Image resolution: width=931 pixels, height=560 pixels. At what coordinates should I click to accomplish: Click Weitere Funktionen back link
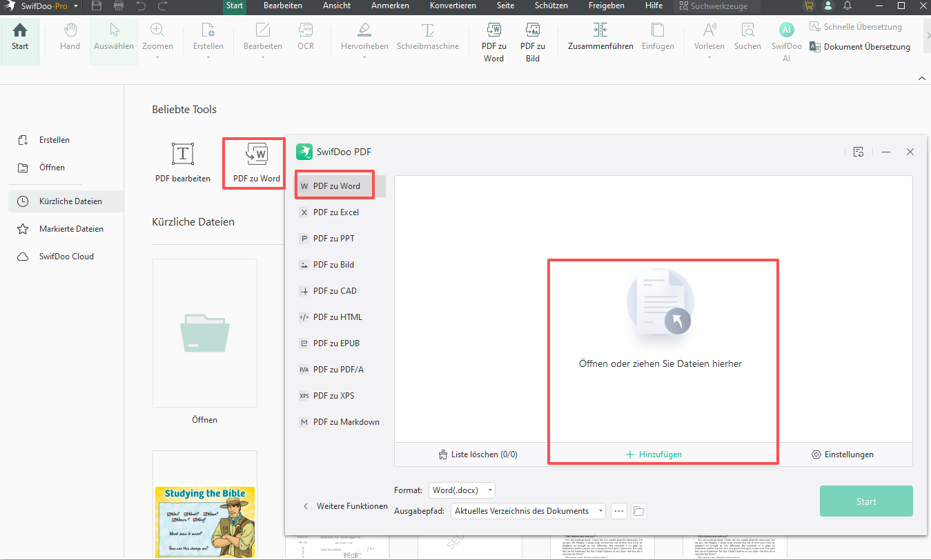[346, 506]
